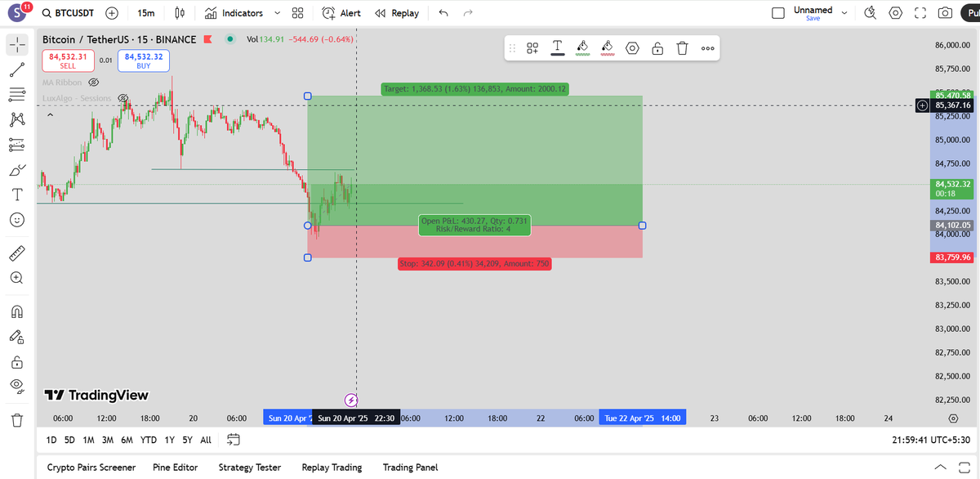Viewport: 980px width, 479px height.
Task: Open the Indicators dialog
Action: pos(234,13)
